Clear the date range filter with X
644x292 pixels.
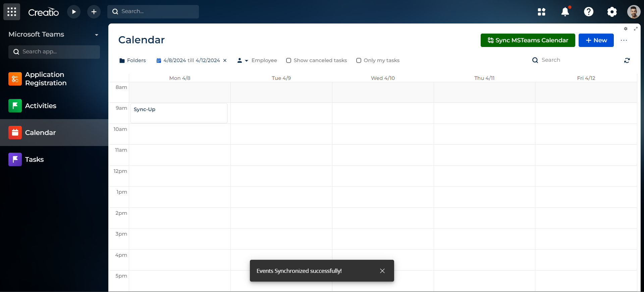click(225, 60)
